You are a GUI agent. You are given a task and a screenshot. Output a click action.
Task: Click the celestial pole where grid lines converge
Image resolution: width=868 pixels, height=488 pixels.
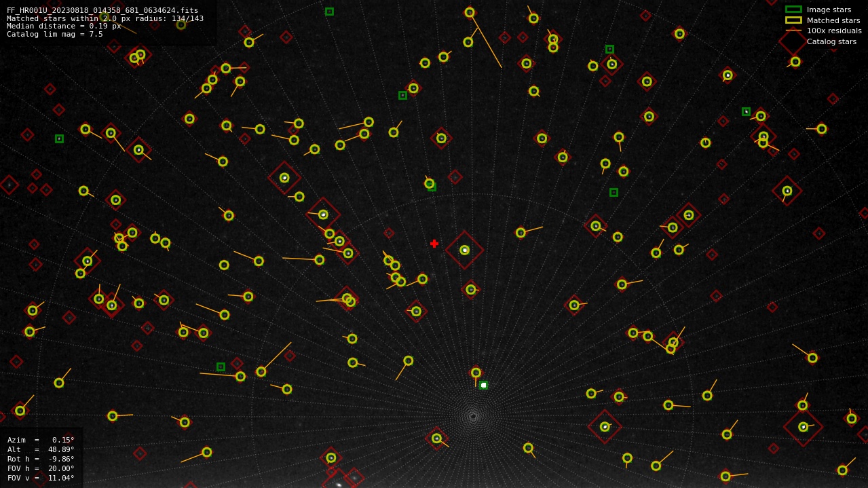(473, 415)
